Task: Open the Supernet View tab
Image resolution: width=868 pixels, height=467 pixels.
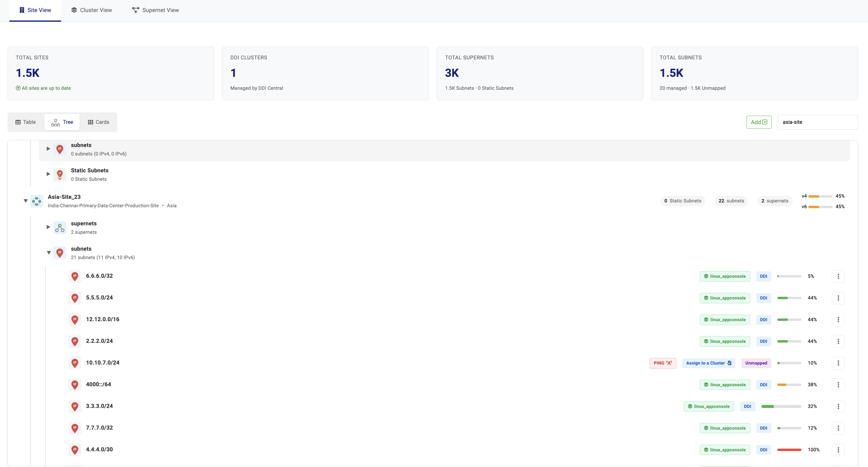Action: [x=155, y=10]
